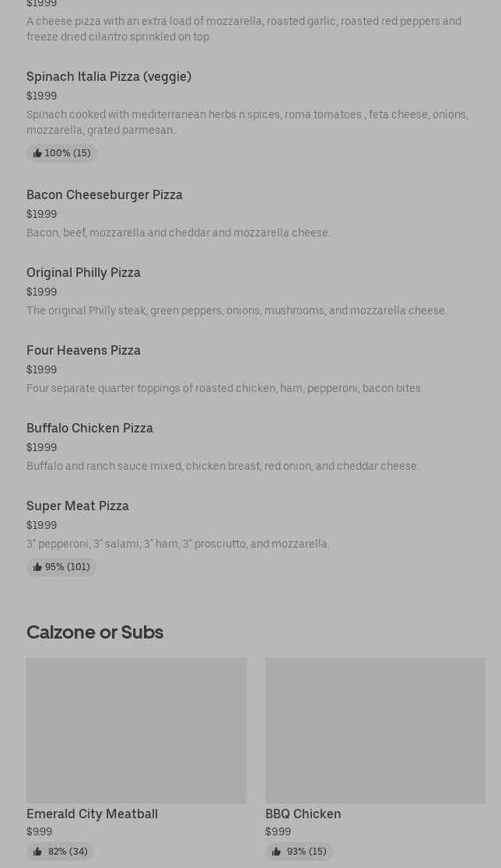Open Spinach Italia Pizza (veggie) item
The height and width of the screenshot is (868, 501).
coord(109,76)
